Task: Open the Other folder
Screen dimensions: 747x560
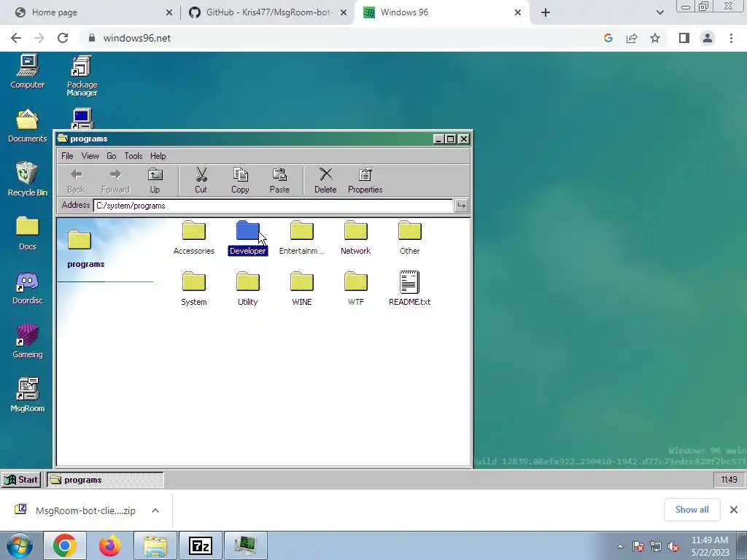Action: click(410, 238)
